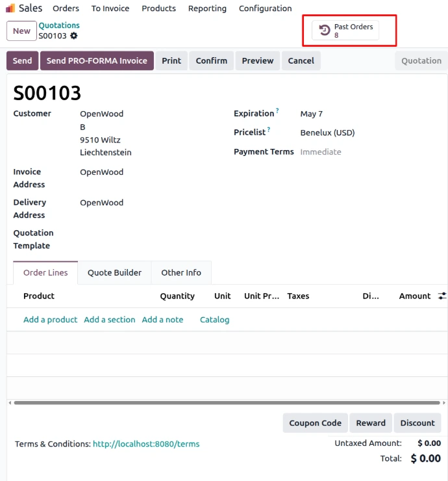Apply a Coupon Code
Image resolution: width=448 pixels, height=481 pixels.
pyautogui.click(x=315, y=423)
